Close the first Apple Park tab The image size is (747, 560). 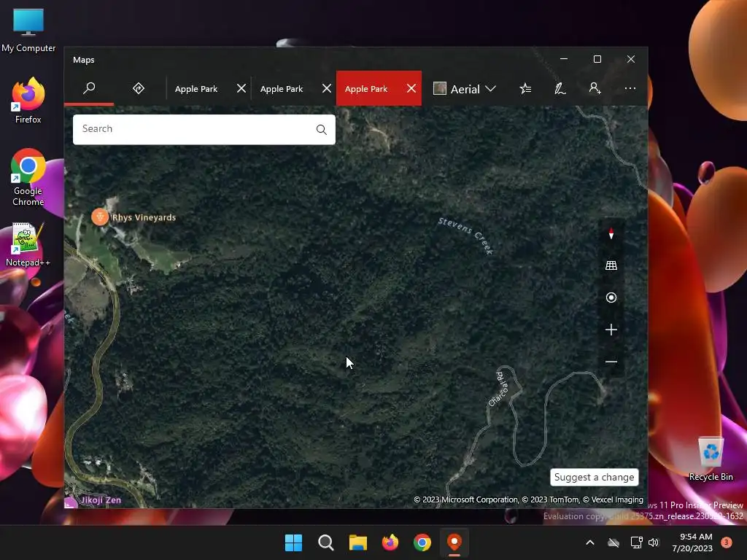coord(241,88)
